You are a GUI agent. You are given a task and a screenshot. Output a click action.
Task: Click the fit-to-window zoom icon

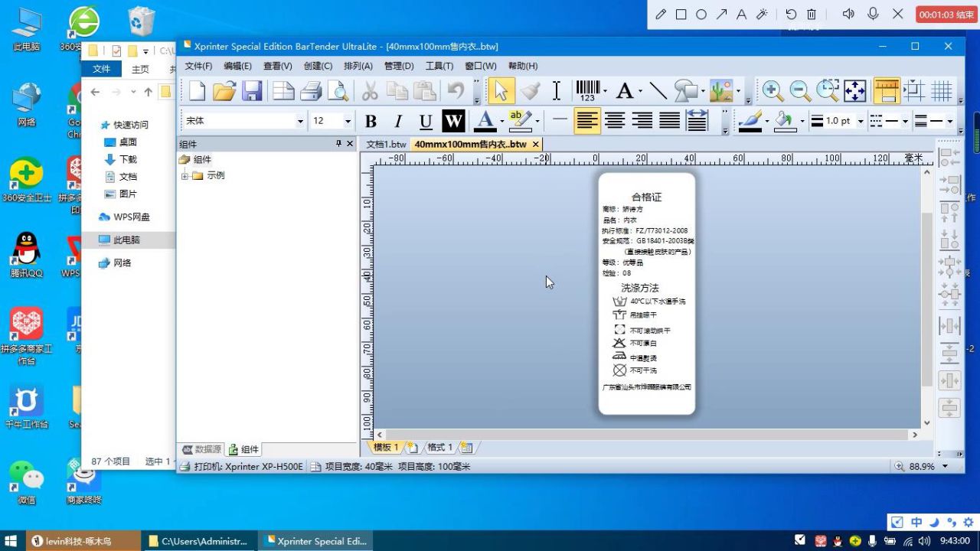[x=854, y=91]
